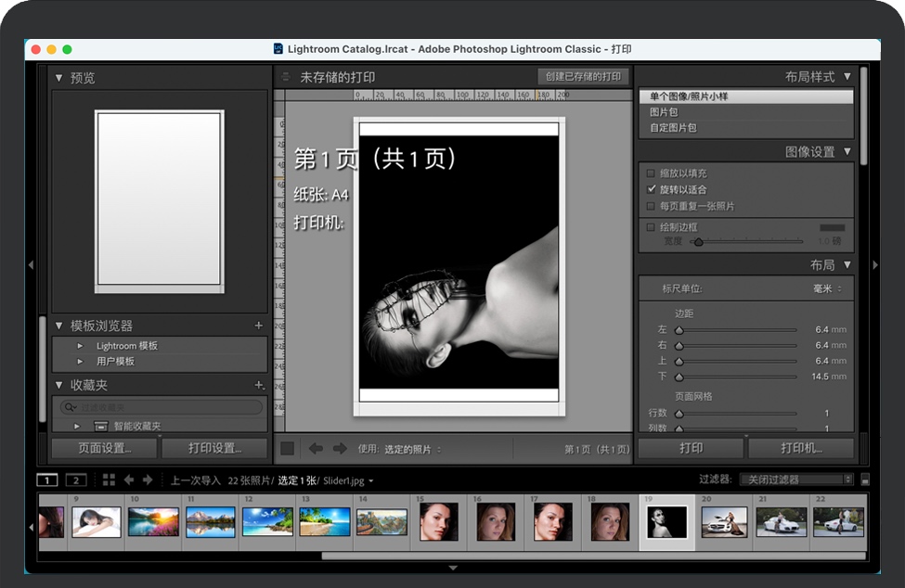Select 自定图片包 layout style
Viewport: 905px width, 588px height.
(673, 128)
